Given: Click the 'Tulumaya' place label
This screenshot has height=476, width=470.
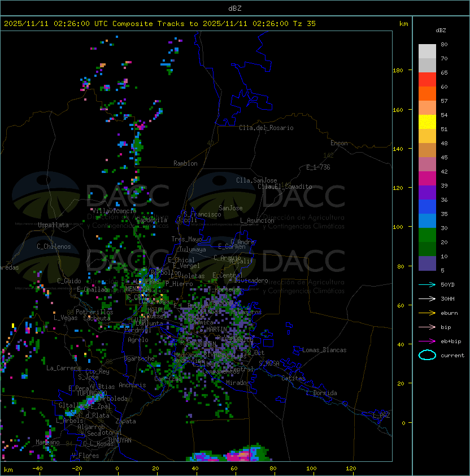Looking at the screenshot, I should coord(193,249).
